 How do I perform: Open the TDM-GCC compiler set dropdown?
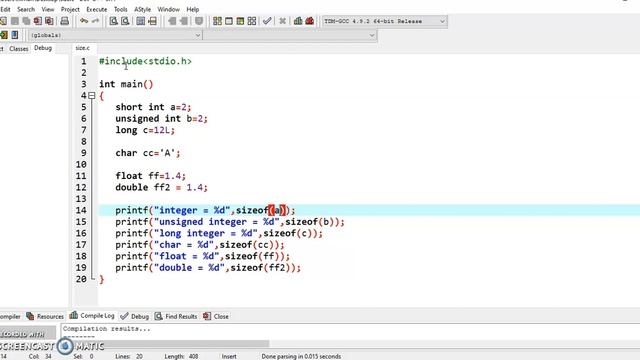click(384, 21)
